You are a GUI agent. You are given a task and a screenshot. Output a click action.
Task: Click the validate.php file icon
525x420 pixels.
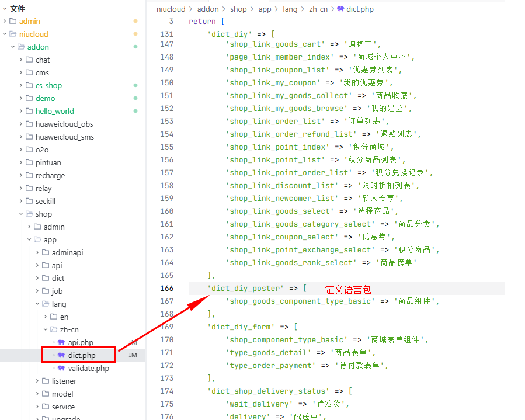(61, 368)
